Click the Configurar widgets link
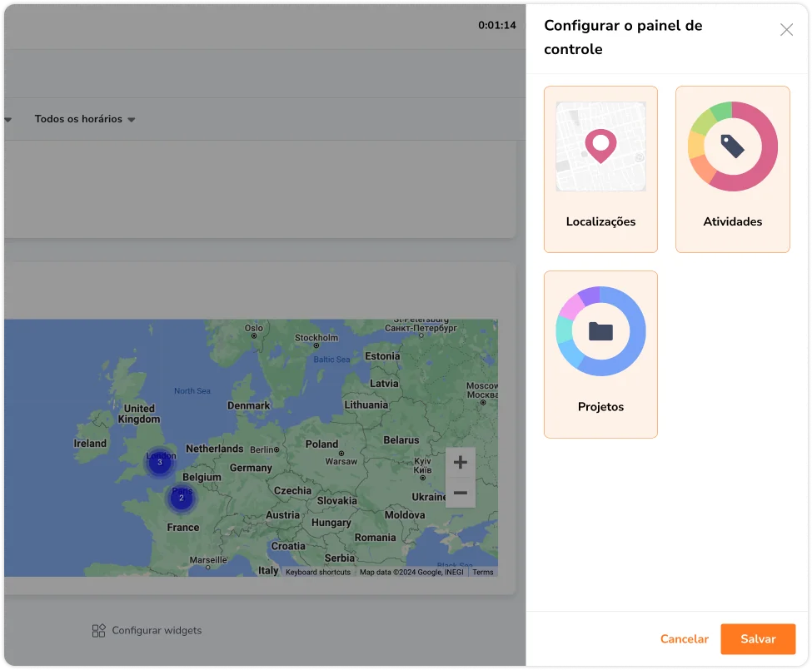The image size is (812, 670). coord(147,630)
